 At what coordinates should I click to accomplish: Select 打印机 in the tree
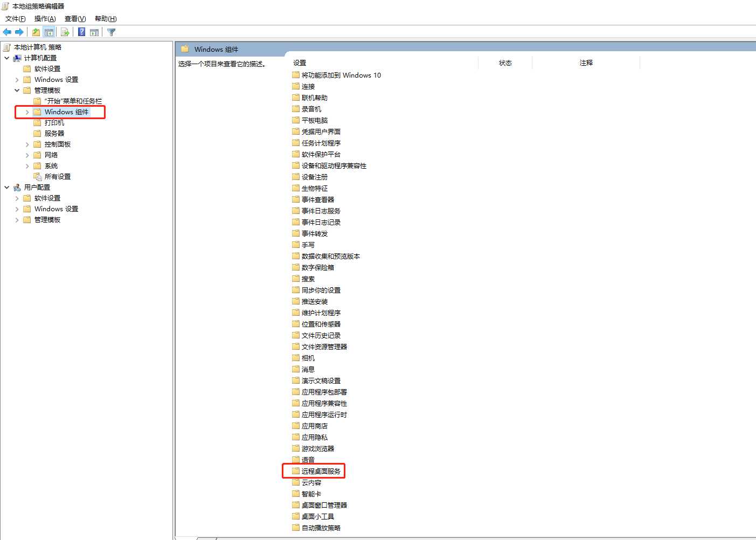(54, 123)
